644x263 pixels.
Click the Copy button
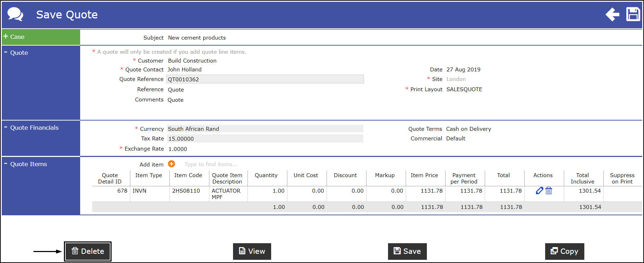pyautogui.click(x=565, y=251)
